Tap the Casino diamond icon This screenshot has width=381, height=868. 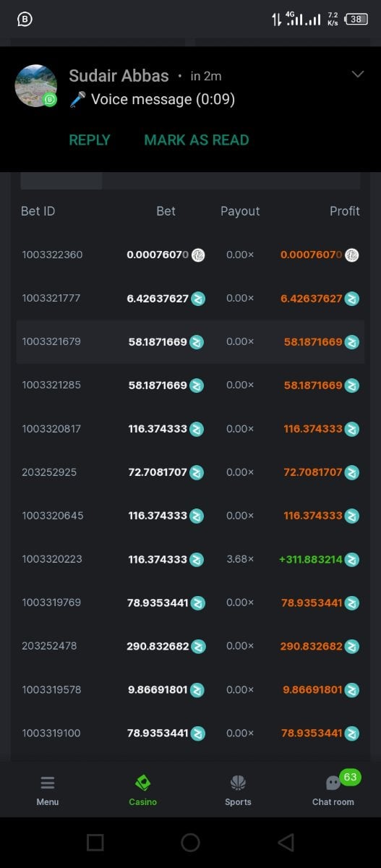tap(143, 783)
